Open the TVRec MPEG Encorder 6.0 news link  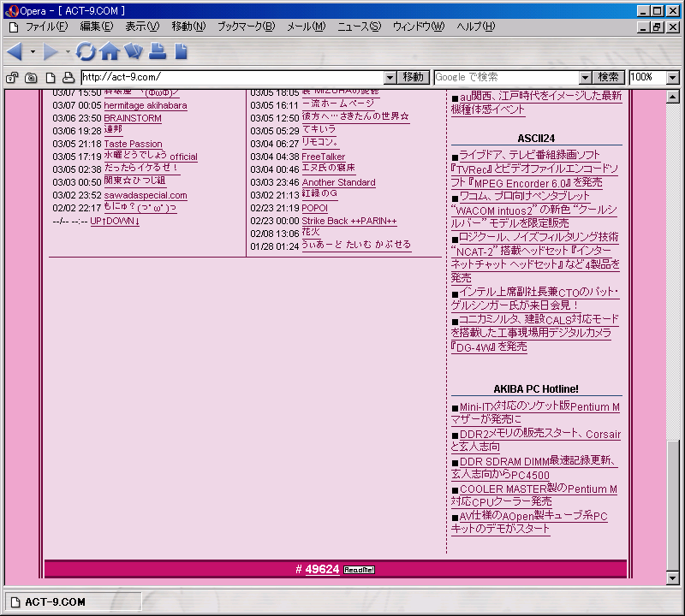534,169
